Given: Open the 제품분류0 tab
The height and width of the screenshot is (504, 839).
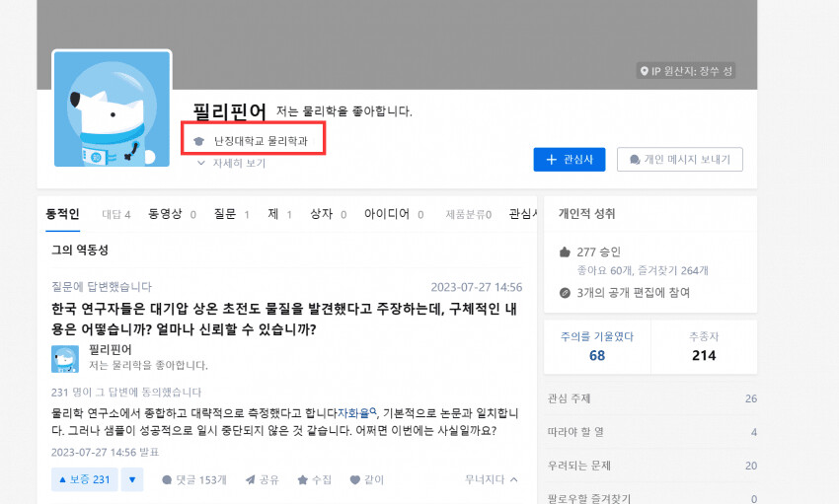Looking at the screenshot, I should (469, 214).
